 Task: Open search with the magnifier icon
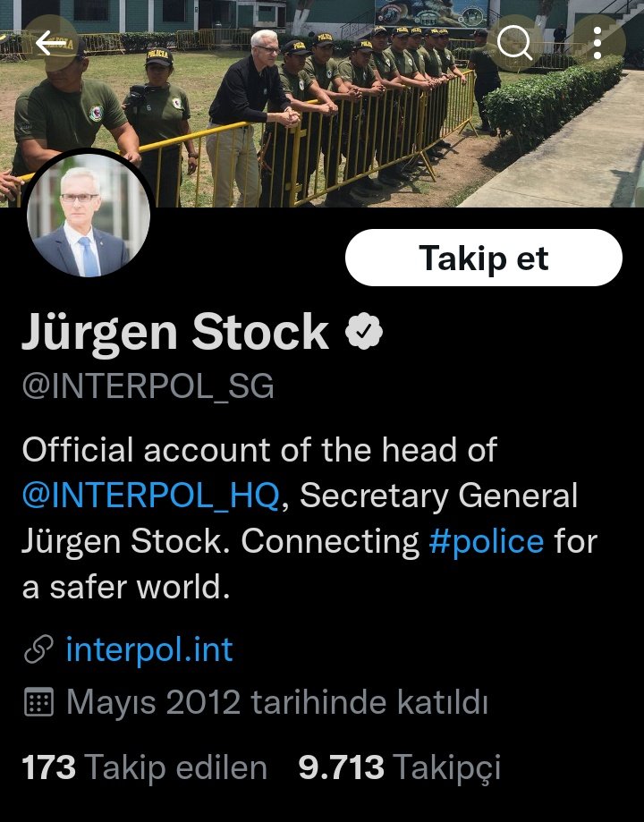[514, 43]
